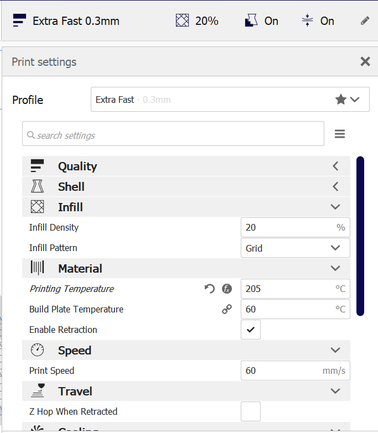This screenshot has height=433, width=378.
Task: Click the Build Plate Temperature label
Action: click(76, 309)
